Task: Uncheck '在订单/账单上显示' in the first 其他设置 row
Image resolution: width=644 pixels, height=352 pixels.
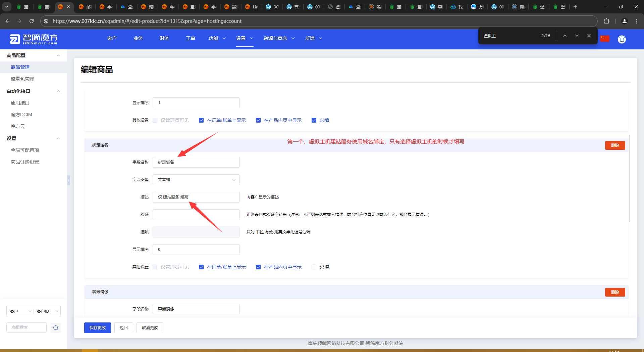Action: pyautogui.click(x=201, y=120)
